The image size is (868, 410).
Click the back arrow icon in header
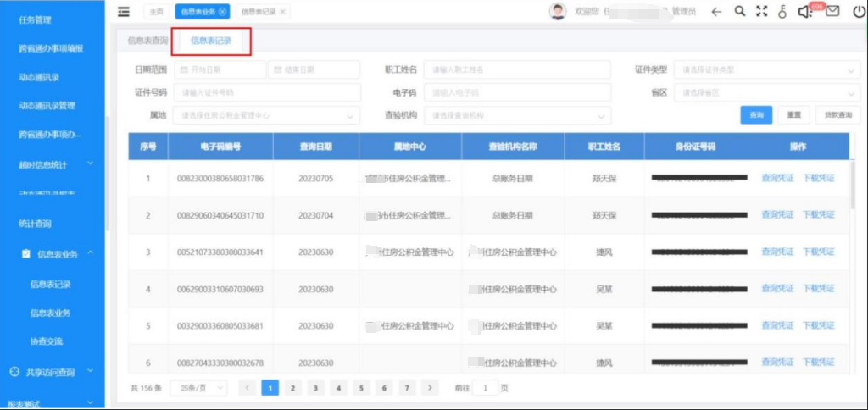716,12
